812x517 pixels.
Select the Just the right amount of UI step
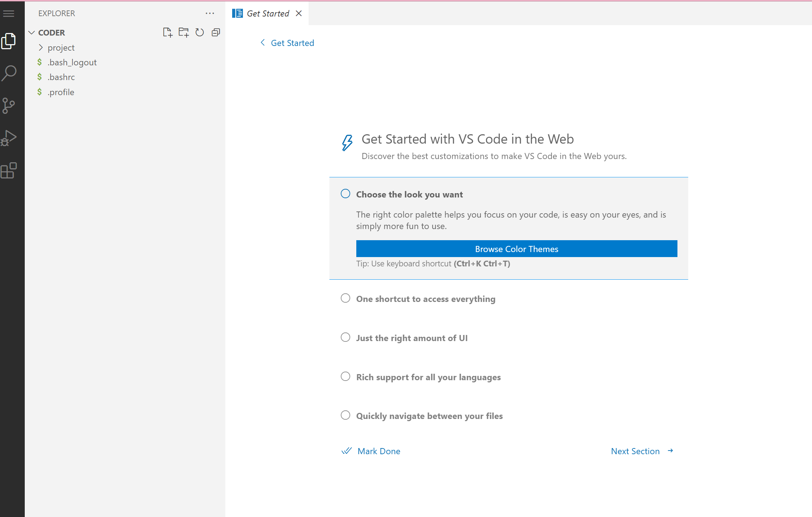[412, 338]
